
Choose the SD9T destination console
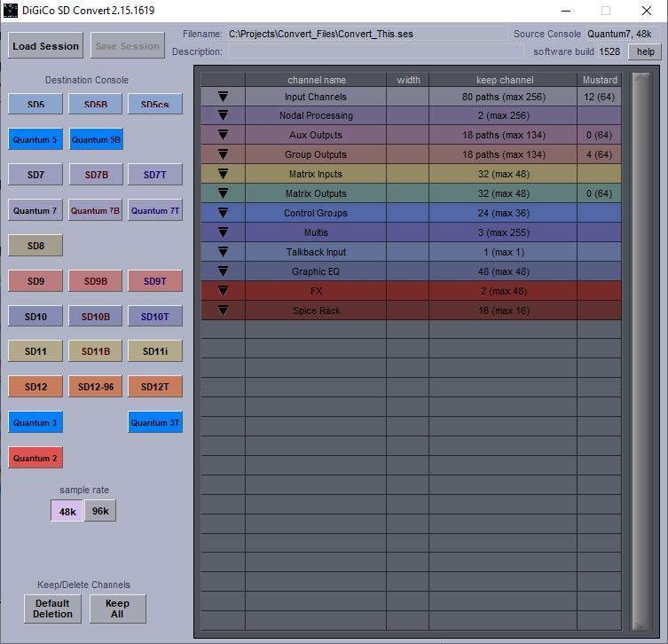[x=155, y=281]
